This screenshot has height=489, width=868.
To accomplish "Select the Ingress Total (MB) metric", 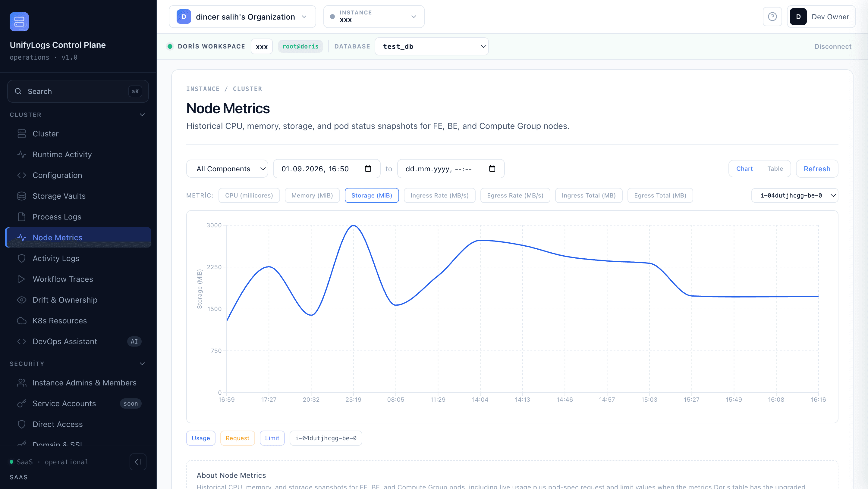I will [589, 195].
